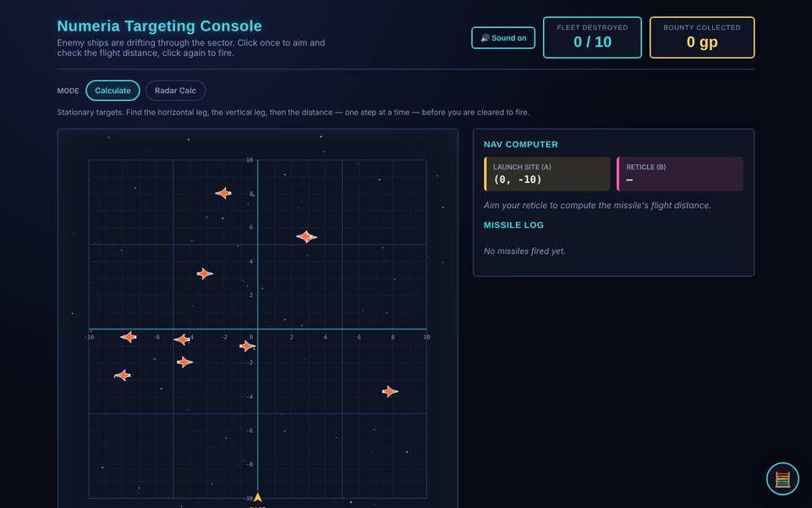The width and height of the screenshot is (812, 508).
Task: Aim at the enemy ship near (-8, -3)
Action: tap(122, 375)
